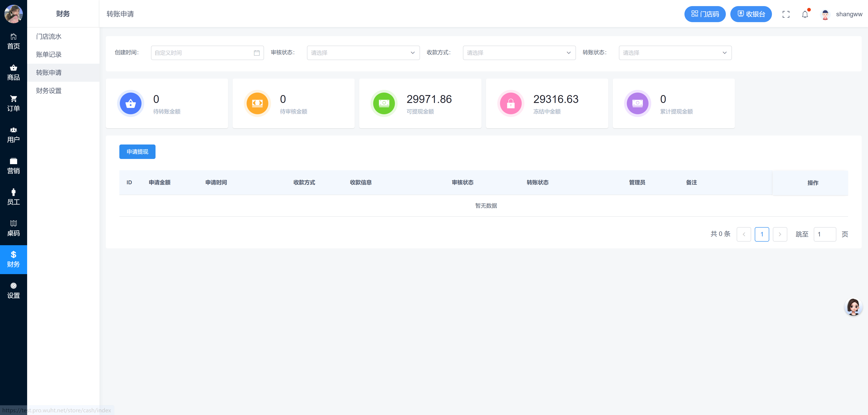Click the customer service avatar icon

[853, 307]
